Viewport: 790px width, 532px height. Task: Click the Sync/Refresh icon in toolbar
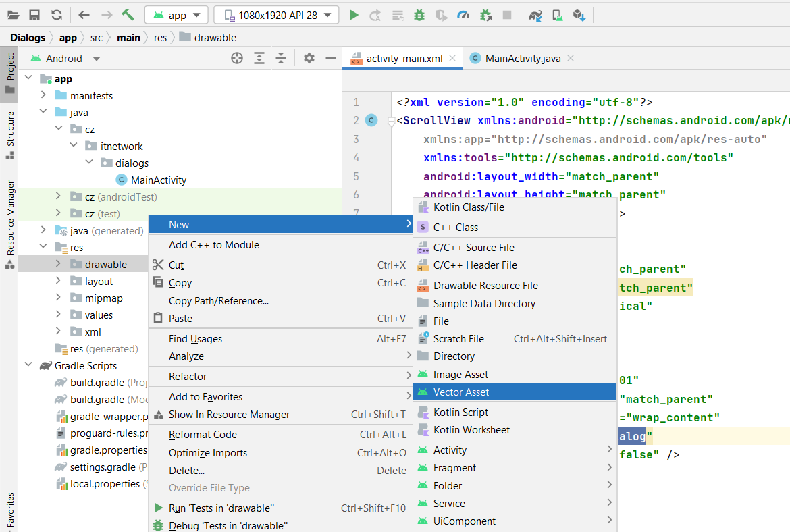click(57, 15)
